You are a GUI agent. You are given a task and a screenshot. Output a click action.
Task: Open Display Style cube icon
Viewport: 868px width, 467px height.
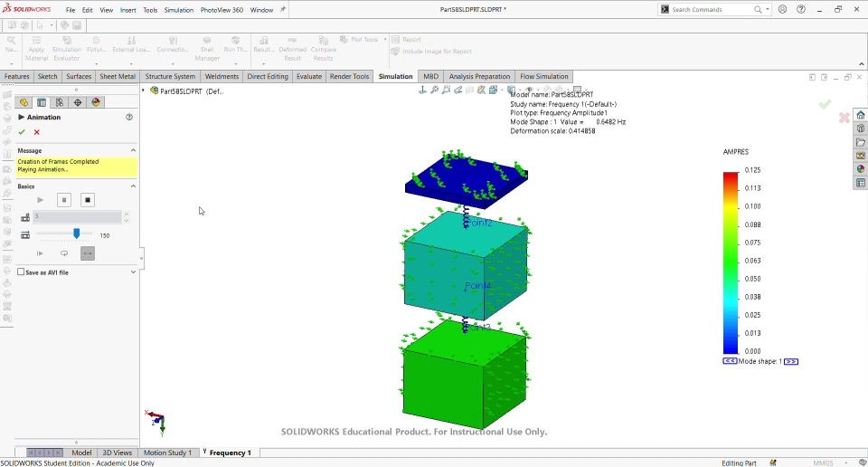pyautogui.click(x=511, y=90)
